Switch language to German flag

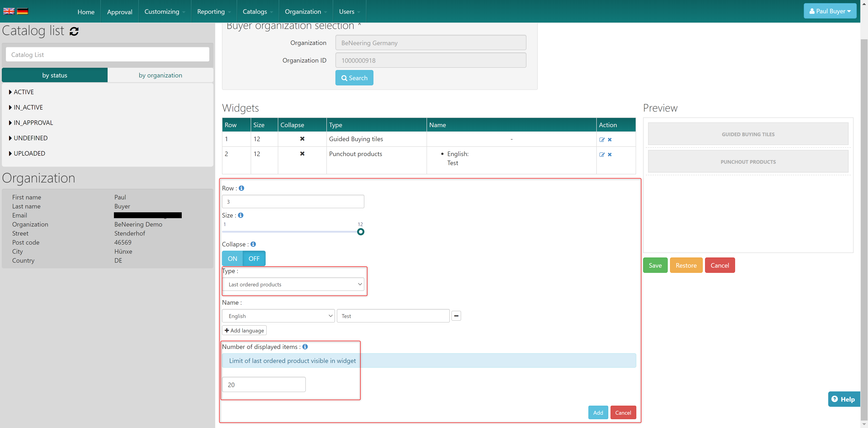23,11
